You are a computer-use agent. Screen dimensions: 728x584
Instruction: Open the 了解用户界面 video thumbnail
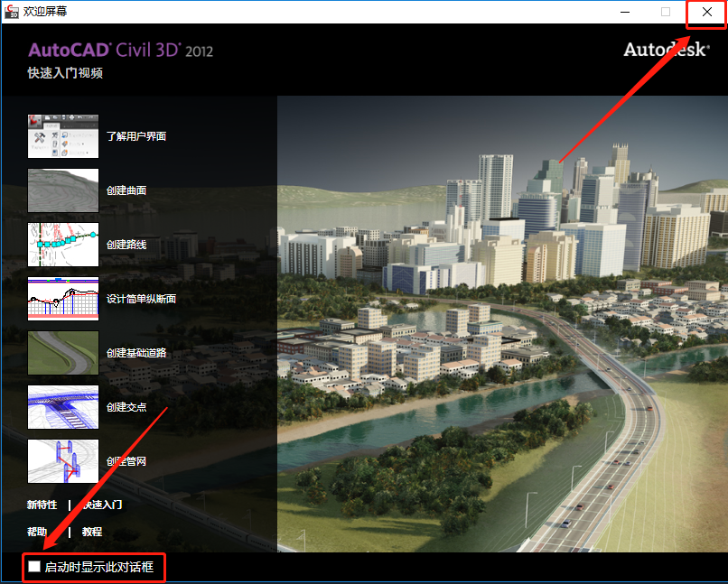[63, 136]
